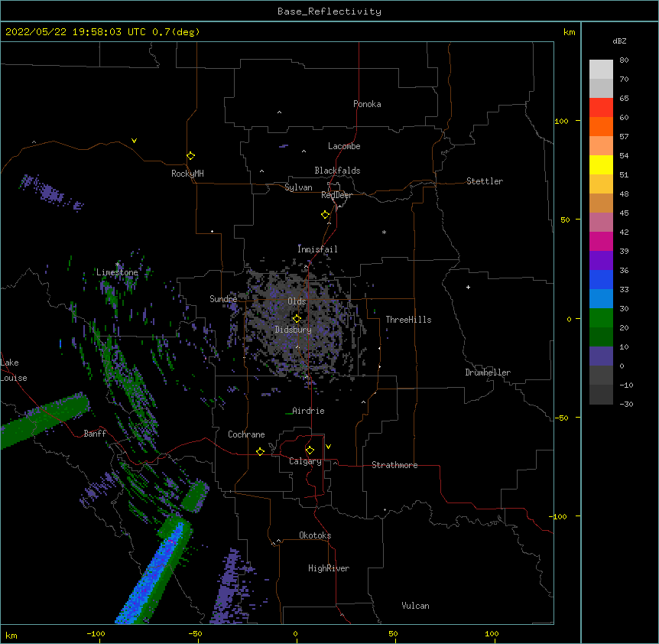The image size is (659, 644).
Task: Click the RockyMH label
Action: (x=187, y=174)
